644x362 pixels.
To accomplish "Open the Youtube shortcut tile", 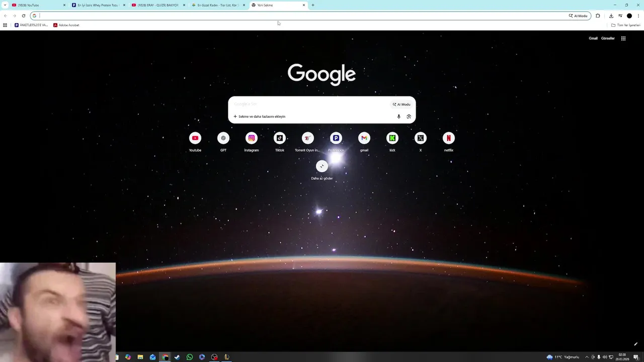I will coord(195,142).
